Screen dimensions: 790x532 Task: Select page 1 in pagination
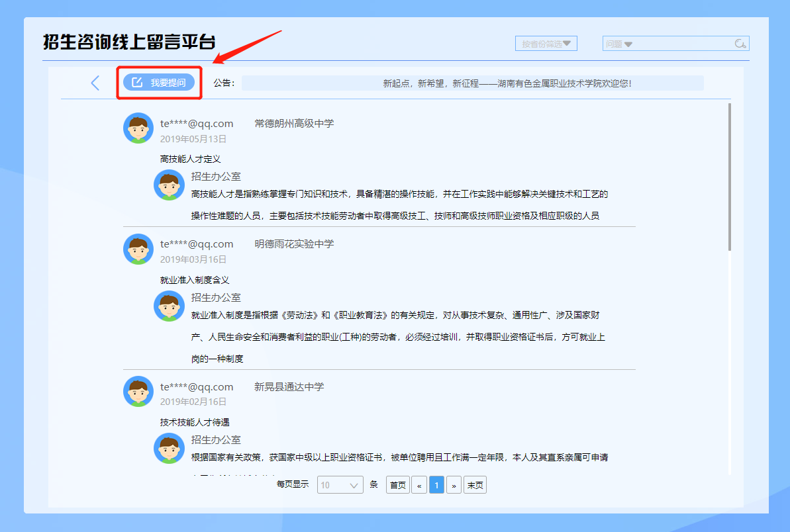436,485
